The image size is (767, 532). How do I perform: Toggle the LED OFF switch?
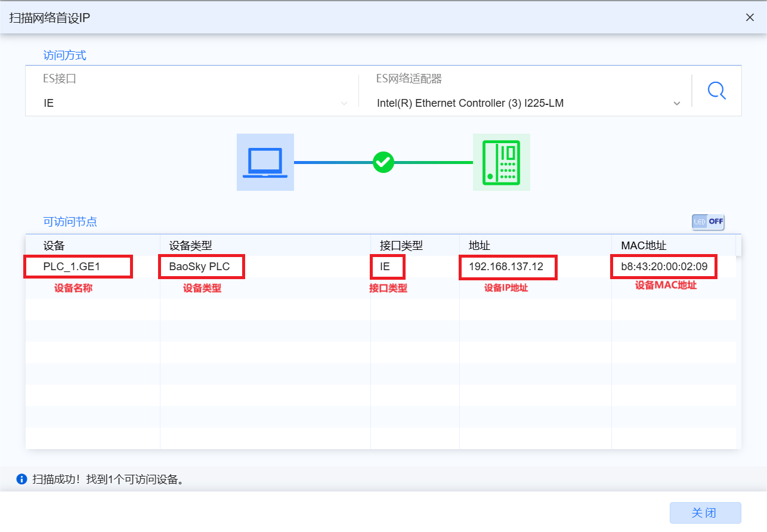point(708,222)
